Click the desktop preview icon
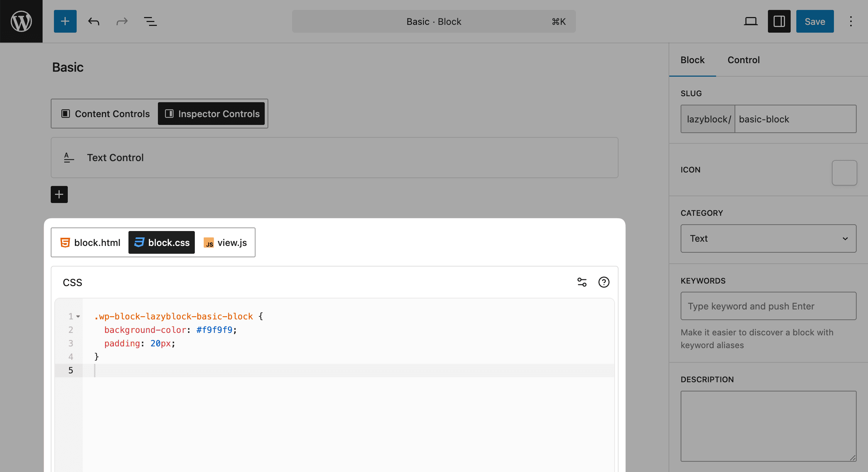The height and width of the screenshot is (472, 868). [x=750, y=21]
